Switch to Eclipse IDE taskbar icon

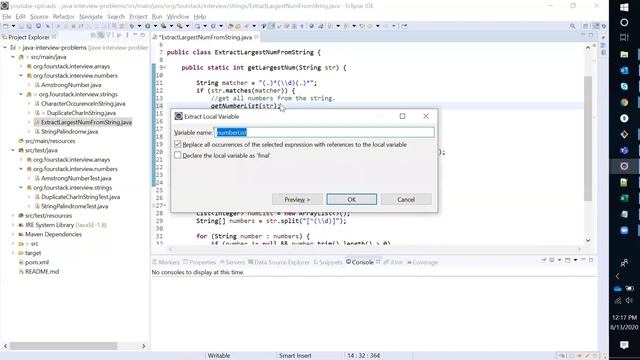pyautogui.click(x=624, y=166)
